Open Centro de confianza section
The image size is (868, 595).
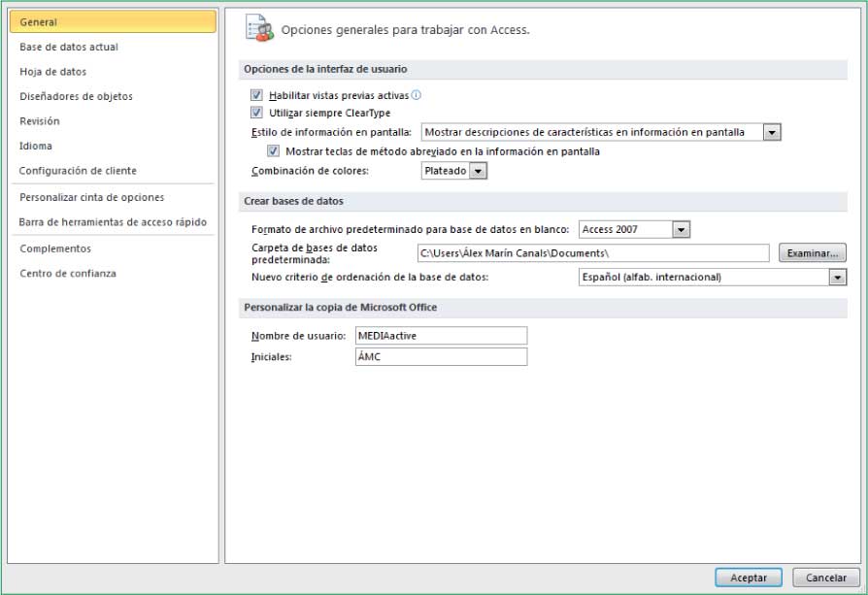pyautogui.click(x=68, y=274)
